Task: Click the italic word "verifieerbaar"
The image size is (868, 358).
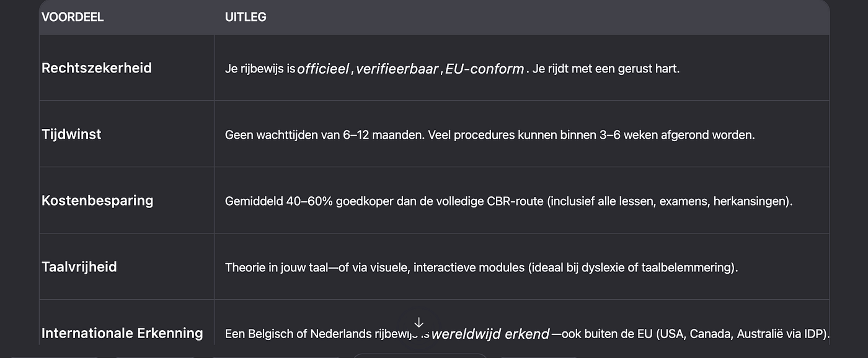Action: pos(397,69)
